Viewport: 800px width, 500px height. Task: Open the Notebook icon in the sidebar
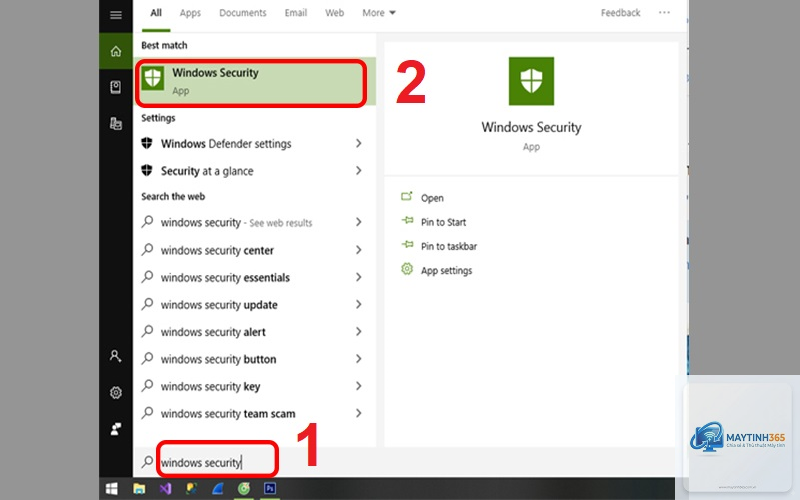pyautogui.click(x=116, y=87)
